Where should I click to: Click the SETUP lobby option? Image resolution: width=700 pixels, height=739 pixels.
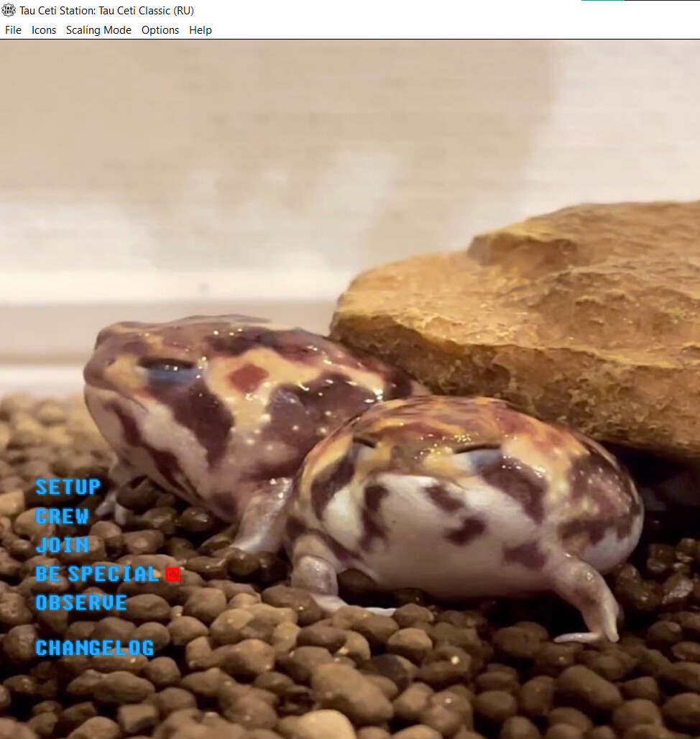[x=68, y=487]
